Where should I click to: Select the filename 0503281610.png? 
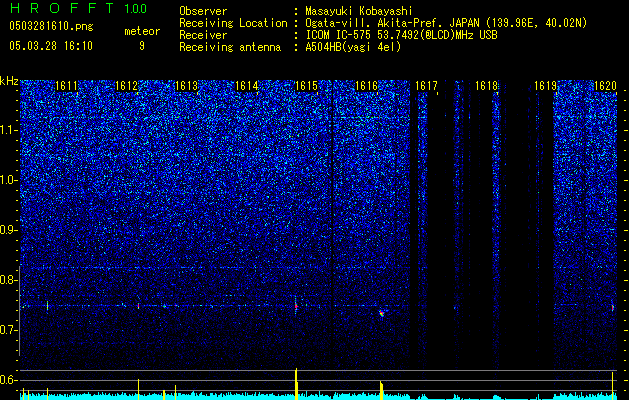pyautogui.click(x=51, y=26)
